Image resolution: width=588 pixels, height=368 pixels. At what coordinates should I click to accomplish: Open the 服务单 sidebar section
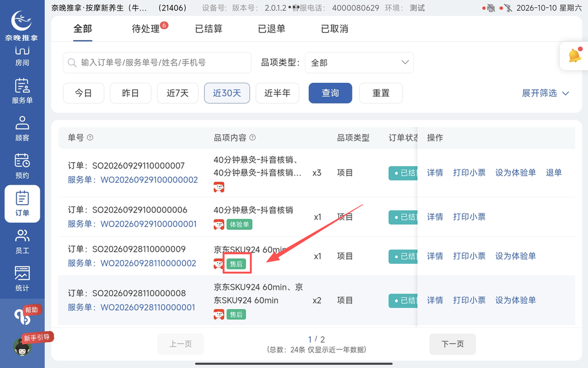[22, 91]
